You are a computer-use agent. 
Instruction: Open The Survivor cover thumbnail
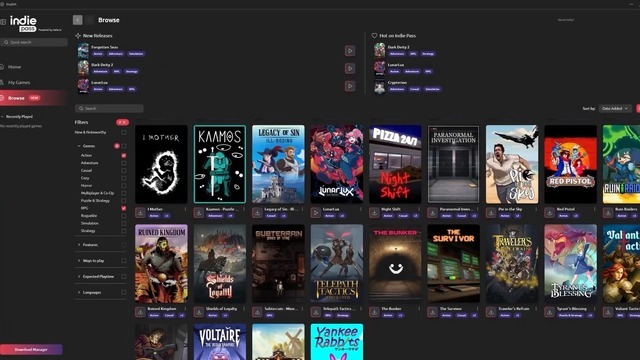point(453,263)
